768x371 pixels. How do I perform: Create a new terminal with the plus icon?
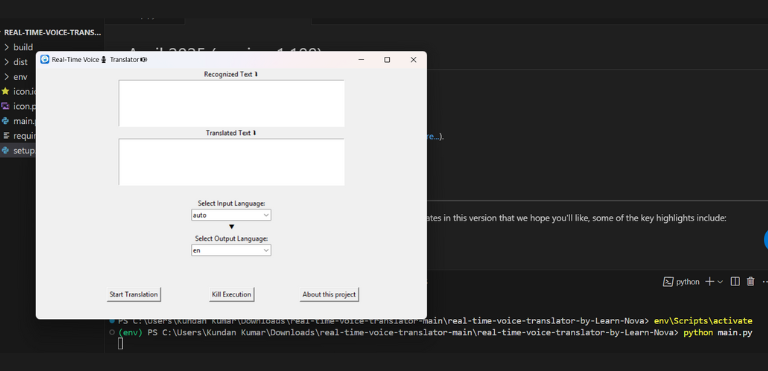(x=709, y=282)
